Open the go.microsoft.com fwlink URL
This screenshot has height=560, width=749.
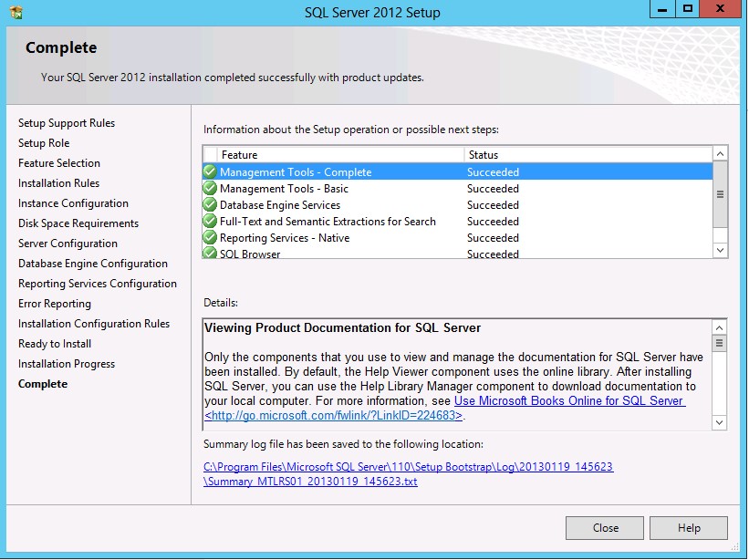click(x=333, y=415)
